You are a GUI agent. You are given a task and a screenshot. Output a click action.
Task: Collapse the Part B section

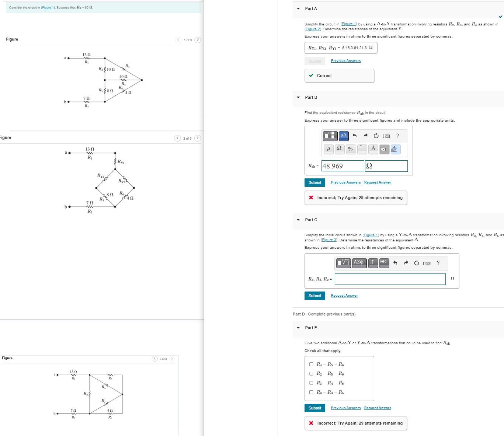tap(298, 97)
